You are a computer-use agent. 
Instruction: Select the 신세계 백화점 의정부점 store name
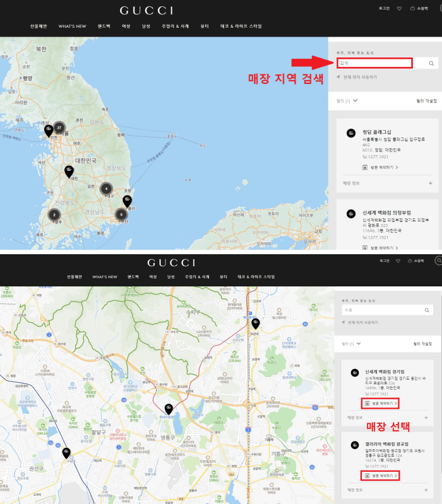(x=386, y=213)
